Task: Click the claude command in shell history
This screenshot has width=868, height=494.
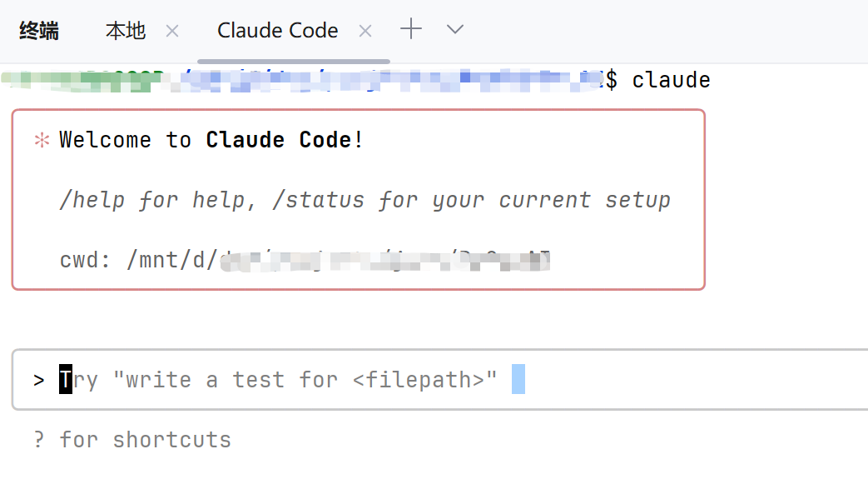Action: (x=671, y=79)
